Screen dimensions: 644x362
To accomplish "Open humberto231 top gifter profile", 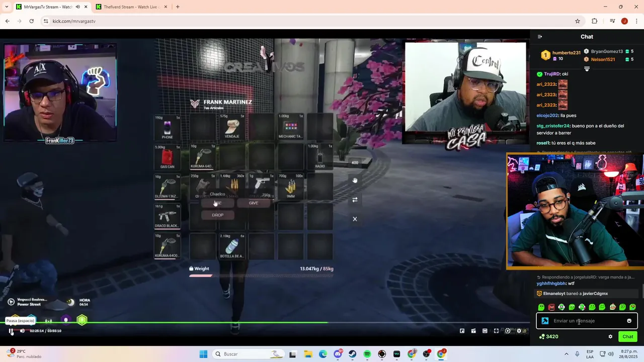I will [x=566, y=53].
